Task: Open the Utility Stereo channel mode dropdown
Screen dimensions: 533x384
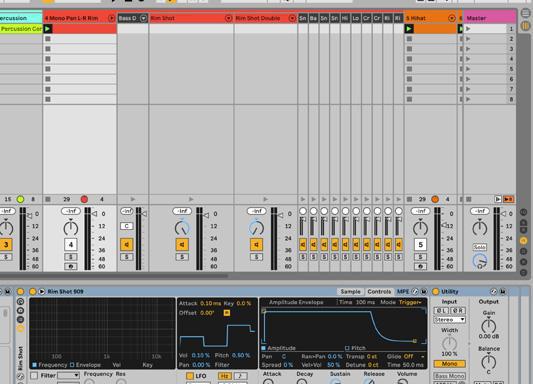Action: click(449, 320)
